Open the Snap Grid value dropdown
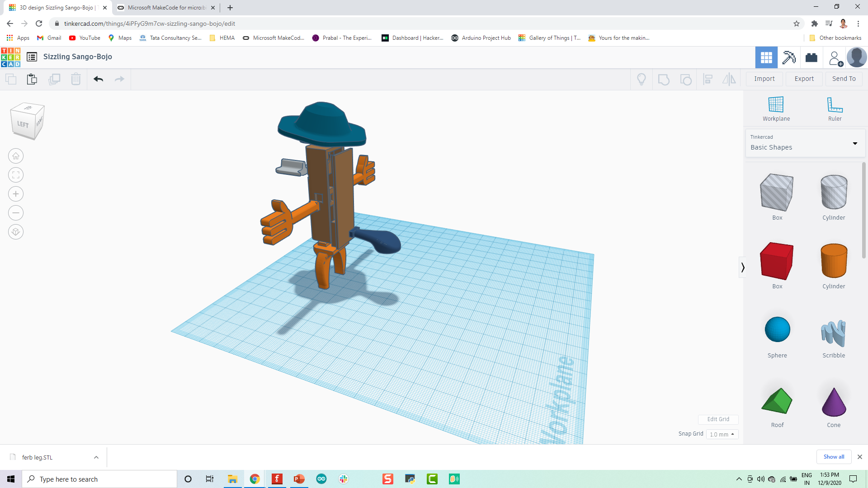Image resolution: width=868 pixels, height=488 pixels. 722,434
